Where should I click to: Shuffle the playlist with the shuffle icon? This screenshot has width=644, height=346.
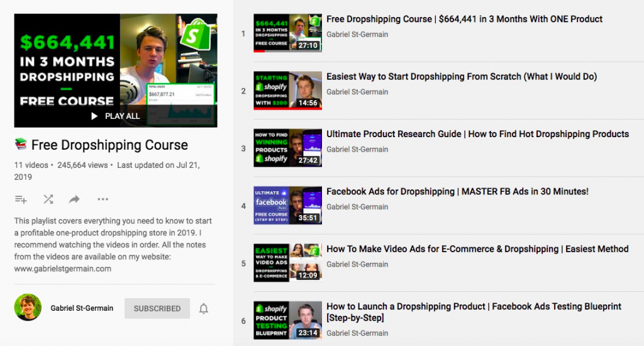click(48, 199)
